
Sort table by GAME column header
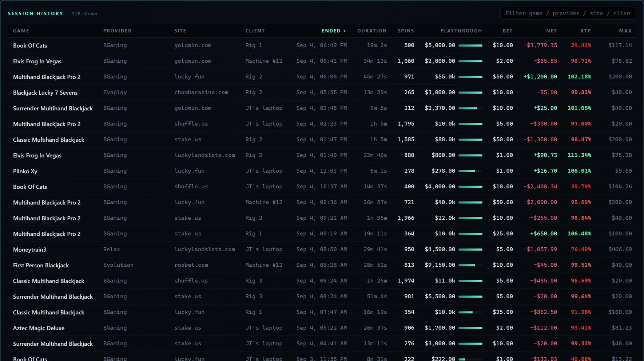[x=21, y=31]
